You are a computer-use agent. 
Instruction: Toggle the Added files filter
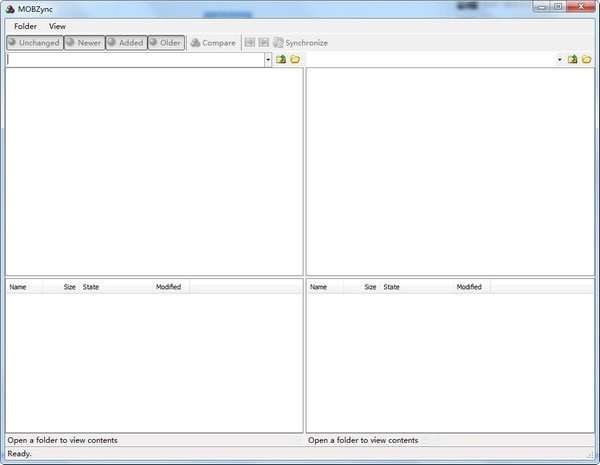pyautogui.click(x=126, y=43)
